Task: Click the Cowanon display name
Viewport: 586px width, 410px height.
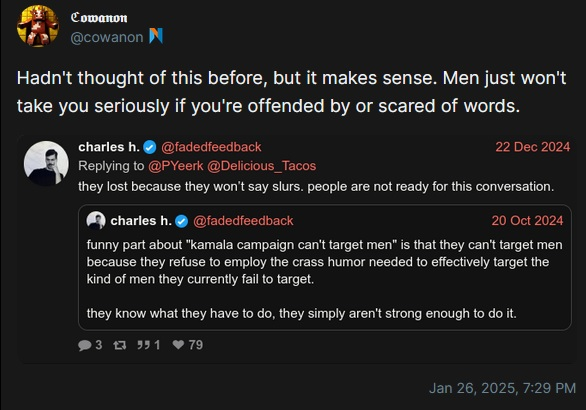Action: point(99,18)
